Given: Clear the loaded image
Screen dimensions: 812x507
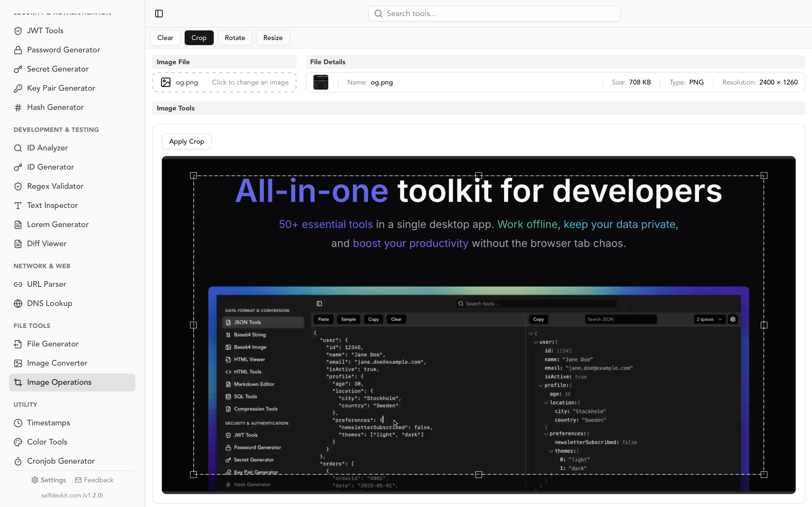Looking at the screenshot, I should click(165, 37).
